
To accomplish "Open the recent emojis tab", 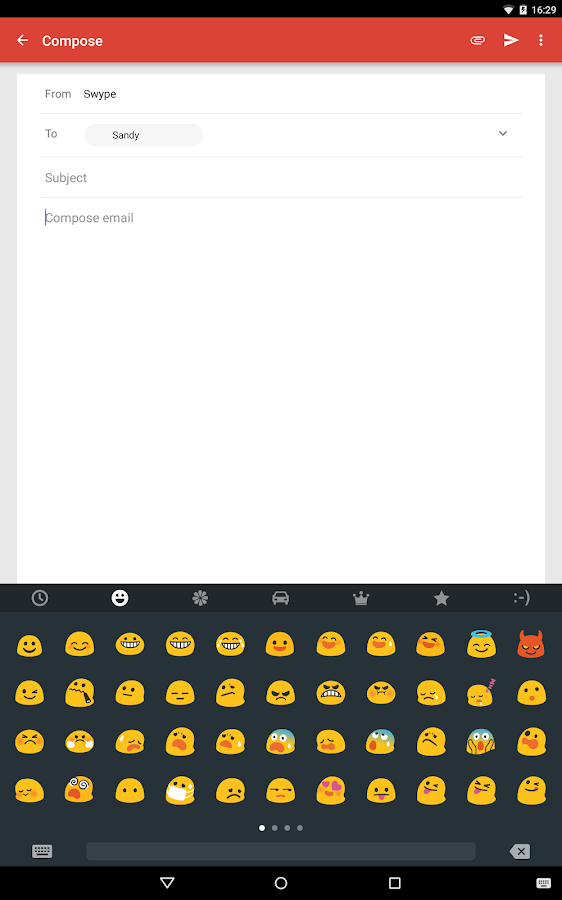I will pyautogui.click(x=40, y=598).
